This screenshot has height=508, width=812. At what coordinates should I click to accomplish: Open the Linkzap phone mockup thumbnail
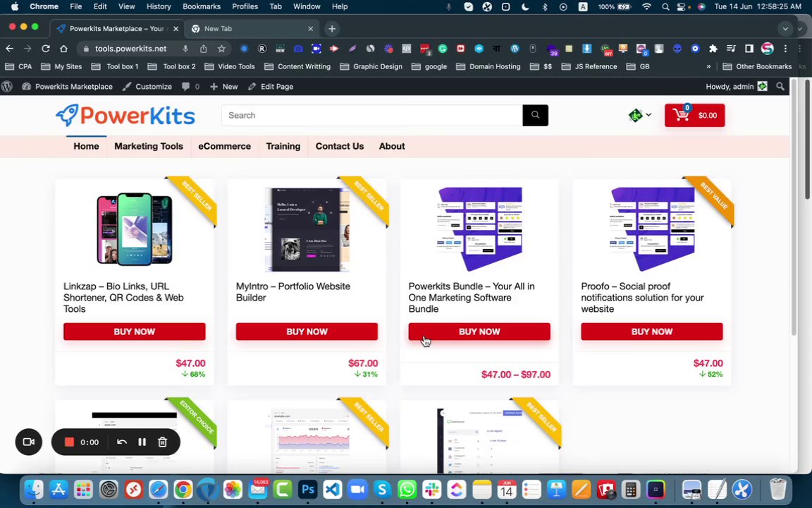click(x=134, y=229)
